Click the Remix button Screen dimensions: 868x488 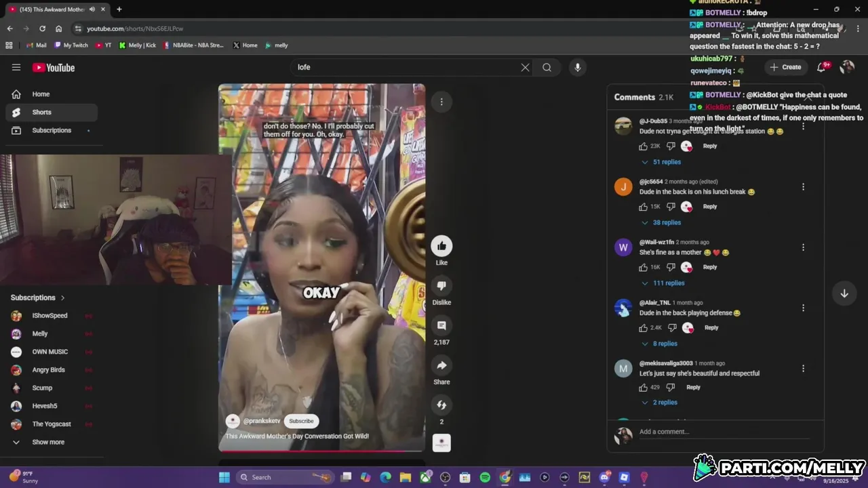[x=441, y=405]
